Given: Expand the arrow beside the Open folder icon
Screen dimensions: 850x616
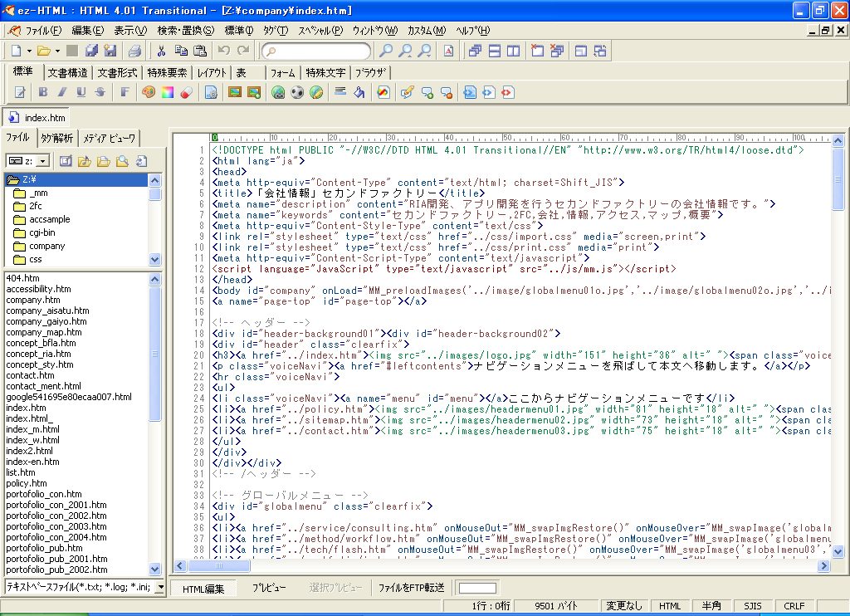Looking at the screenshot, I should tap(57, 51).
